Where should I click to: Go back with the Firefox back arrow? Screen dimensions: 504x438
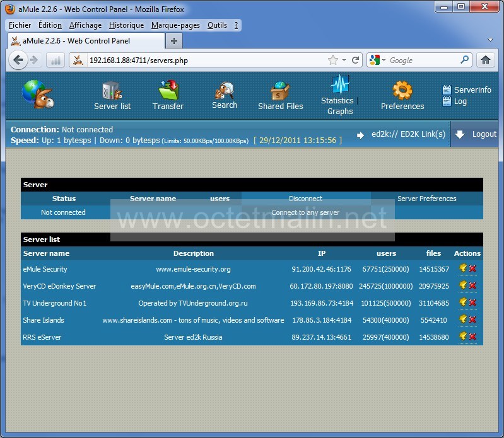click(x=18, y=60)
